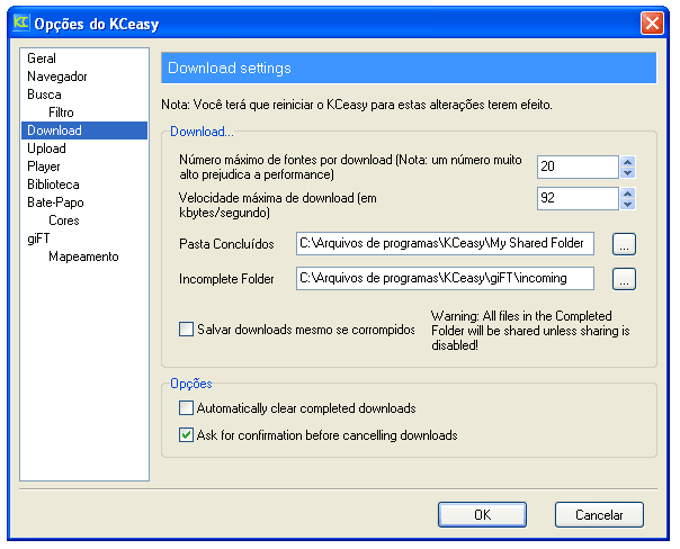Viewport: 680px width, 549px height.
Task: Select Cores under Bate-Papo
Action: (64, 220)
